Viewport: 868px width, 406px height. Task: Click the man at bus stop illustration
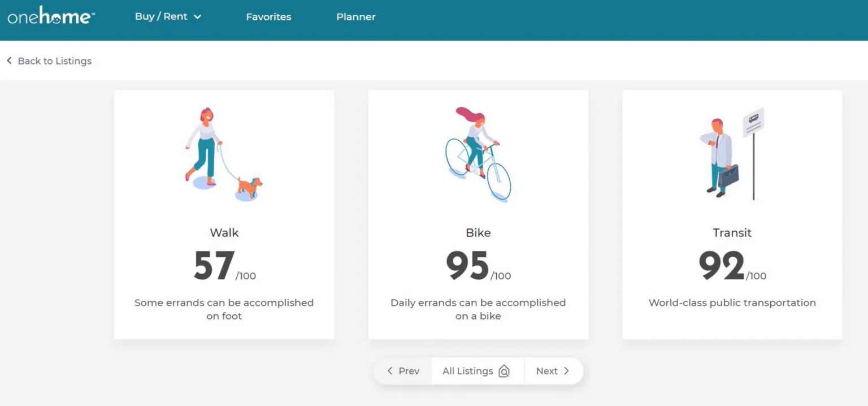[732, 154]
